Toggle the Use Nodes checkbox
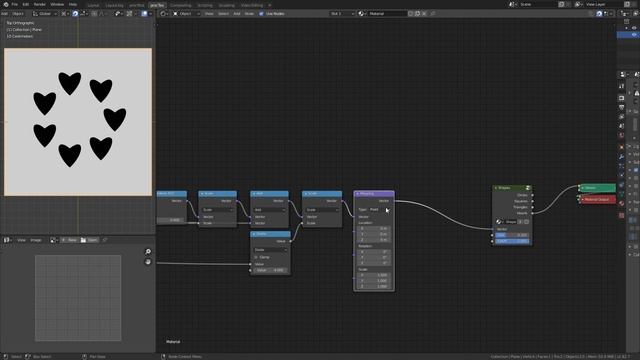 [261, 13]
